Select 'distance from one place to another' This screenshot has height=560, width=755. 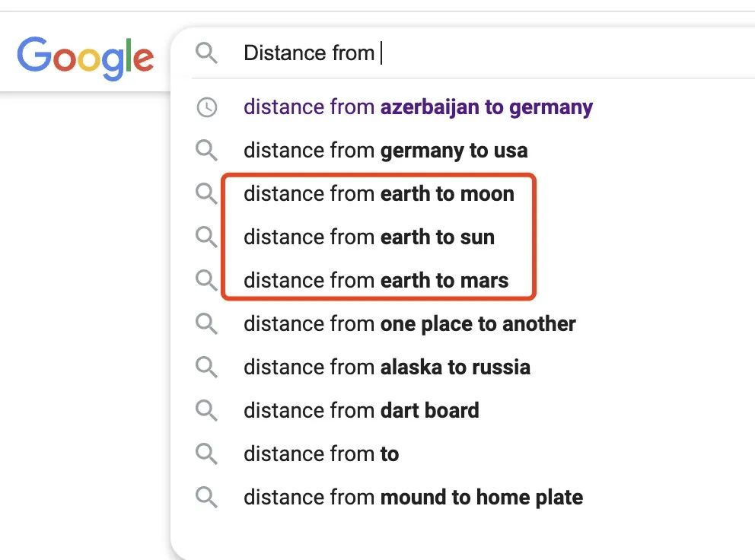[409, 324]
